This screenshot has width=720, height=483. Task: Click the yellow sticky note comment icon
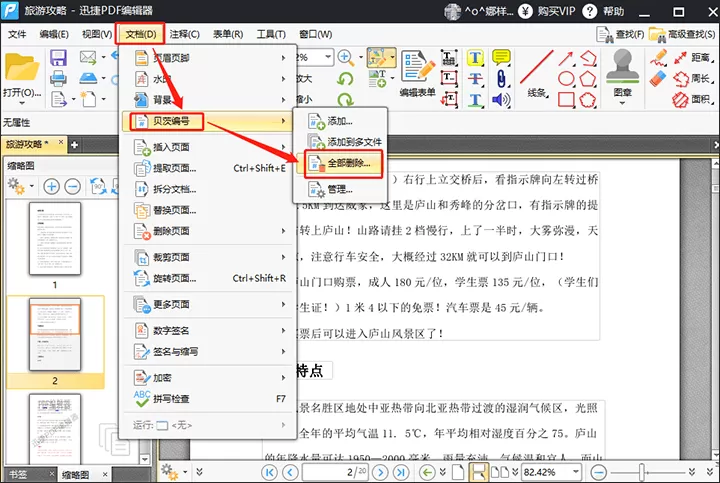tap(501, 58)
